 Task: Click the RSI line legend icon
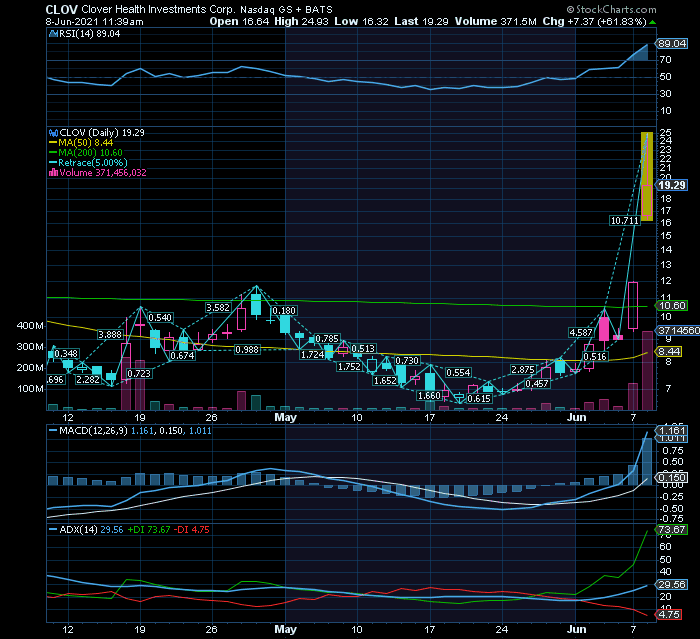tap(54, 33)
